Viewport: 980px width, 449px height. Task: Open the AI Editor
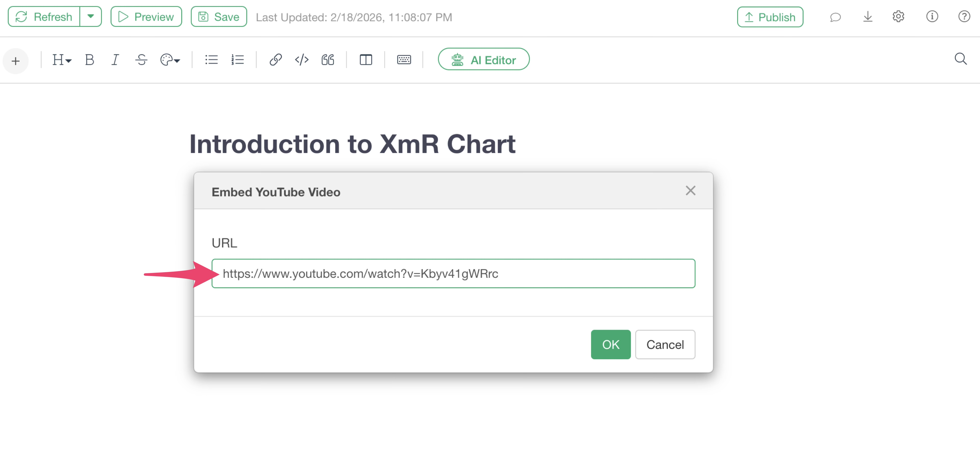coord(483,60)
